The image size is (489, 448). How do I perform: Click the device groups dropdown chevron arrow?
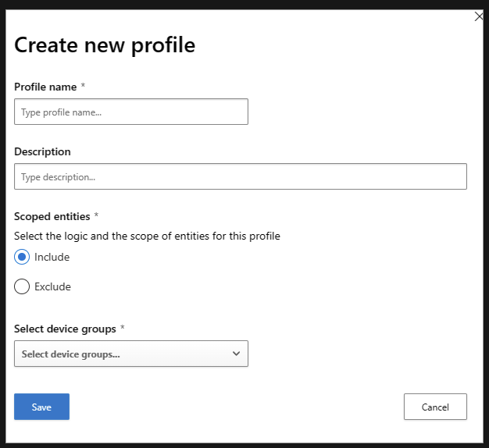[237, 354]
